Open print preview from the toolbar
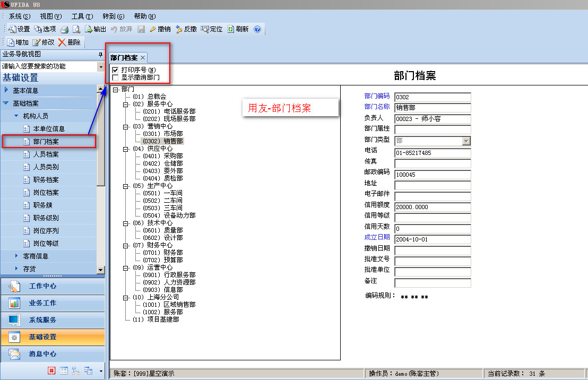This screenshot has width=588, height=380. click(x=76, y=29)
